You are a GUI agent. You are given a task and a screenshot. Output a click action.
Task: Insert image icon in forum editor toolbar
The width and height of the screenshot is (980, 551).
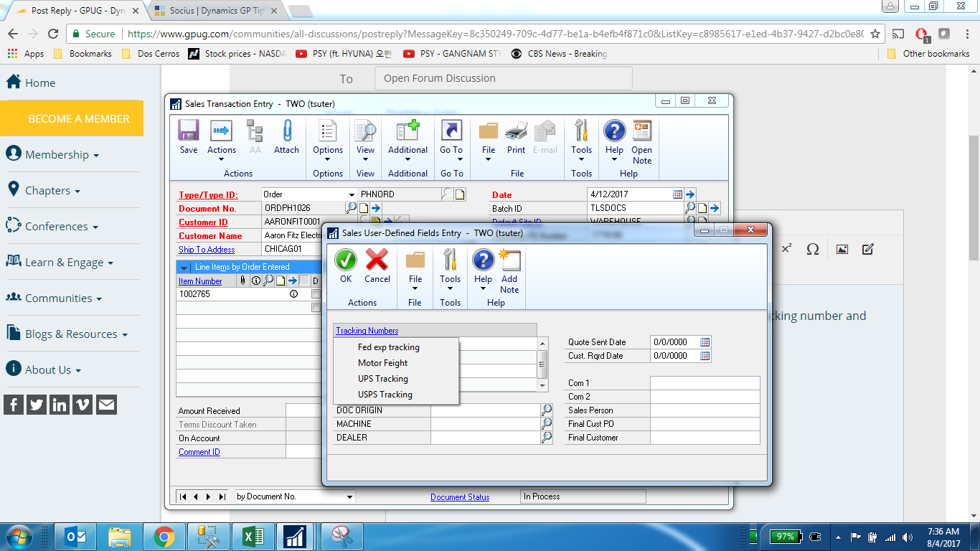tap(842, 249)
